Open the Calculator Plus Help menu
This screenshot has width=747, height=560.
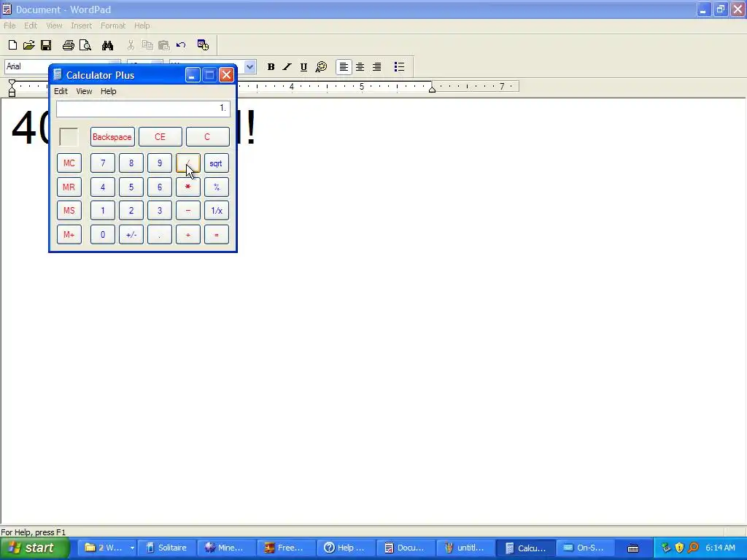coord(108,91)
